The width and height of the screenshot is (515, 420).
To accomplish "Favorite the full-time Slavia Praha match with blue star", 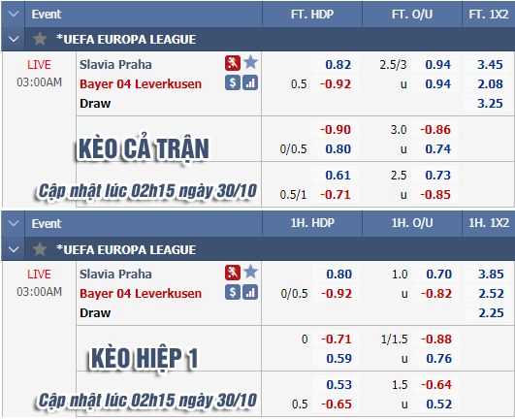I will [x=250, y=62].
